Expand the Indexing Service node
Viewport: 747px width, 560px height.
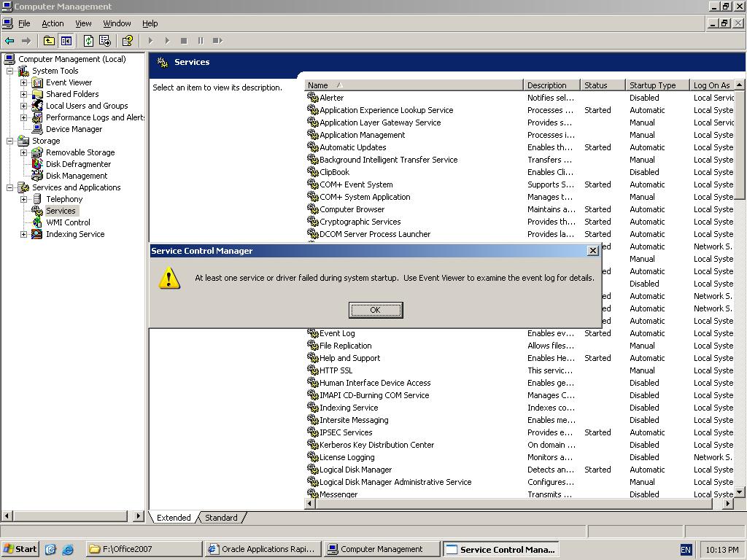pos(23,234)
